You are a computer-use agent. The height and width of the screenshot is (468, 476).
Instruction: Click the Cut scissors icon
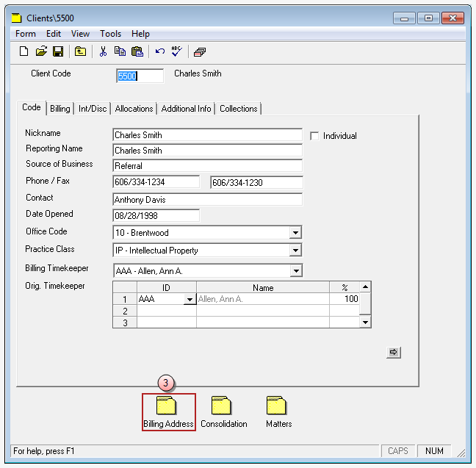point(103,51)
